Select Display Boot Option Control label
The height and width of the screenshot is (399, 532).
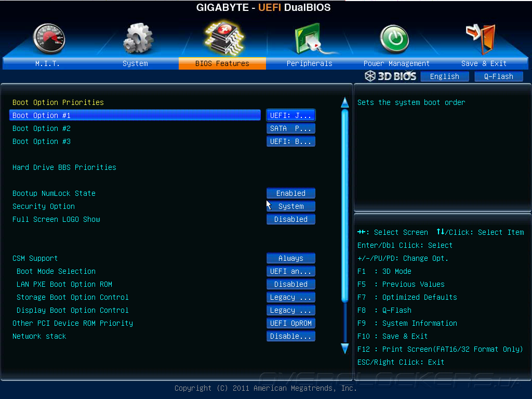tap(73, 310)
